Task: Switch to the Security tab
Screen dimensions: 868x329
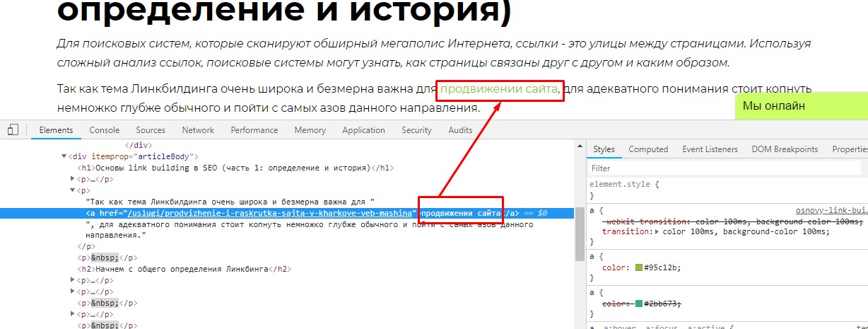Action: click(416, 130)
